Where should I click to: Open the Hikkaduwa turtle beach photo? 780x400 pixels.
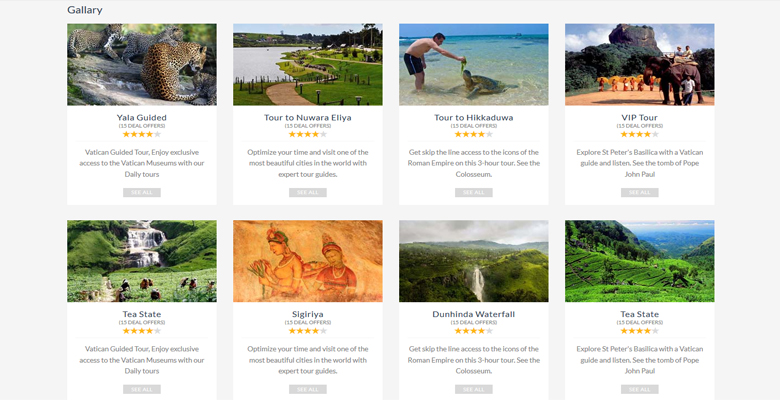point(473,65)
